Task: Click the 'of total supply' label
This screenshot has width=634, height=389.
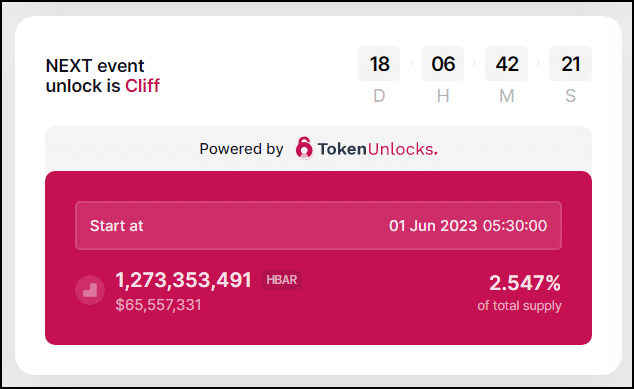Action: tap(519, 306)
